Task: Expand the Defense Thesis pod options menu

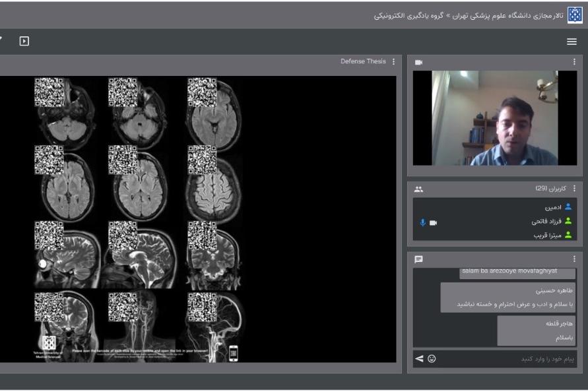Action: [394, 61]
